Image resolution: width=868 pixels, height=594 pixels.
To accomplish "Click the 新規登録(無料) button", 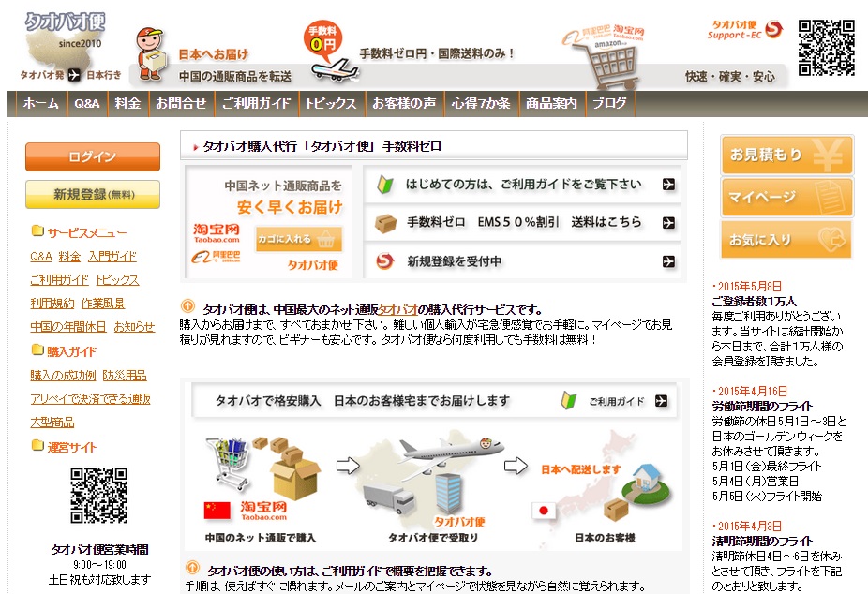I will click(x=93, y=194).
